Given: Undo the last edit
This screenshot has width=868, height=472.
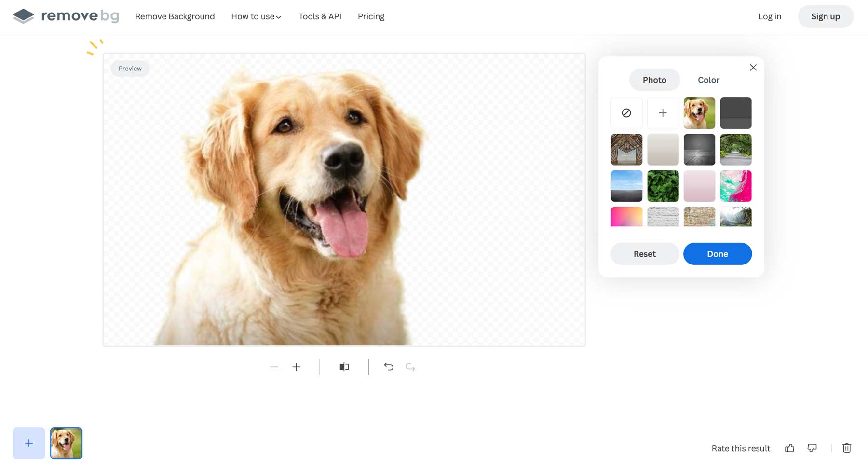Looking at the screenshot, I should [x=389, y=367].
